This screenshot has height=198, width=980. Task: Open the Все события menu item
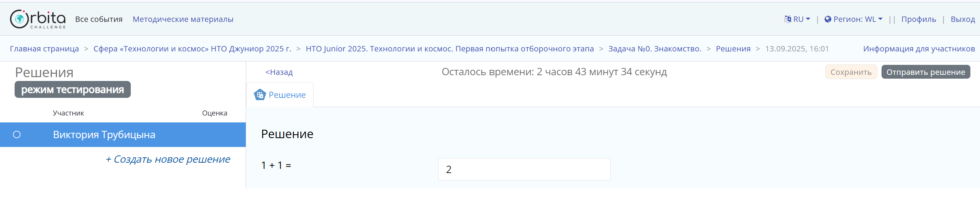pos(99,19)
